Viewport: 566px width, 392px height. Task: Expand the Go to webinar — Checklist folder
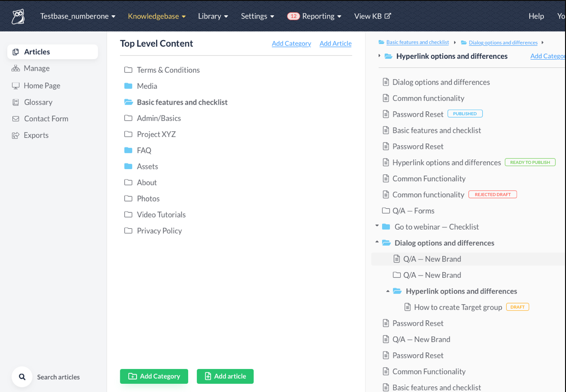[377, 225]
